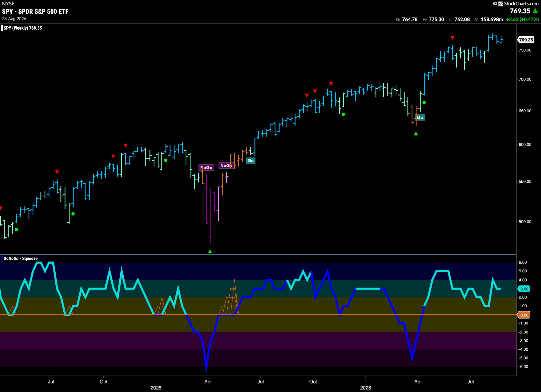Click the 3.00 squeeze value tag
The image size is (541, 392).
click(x=524, y=289)
